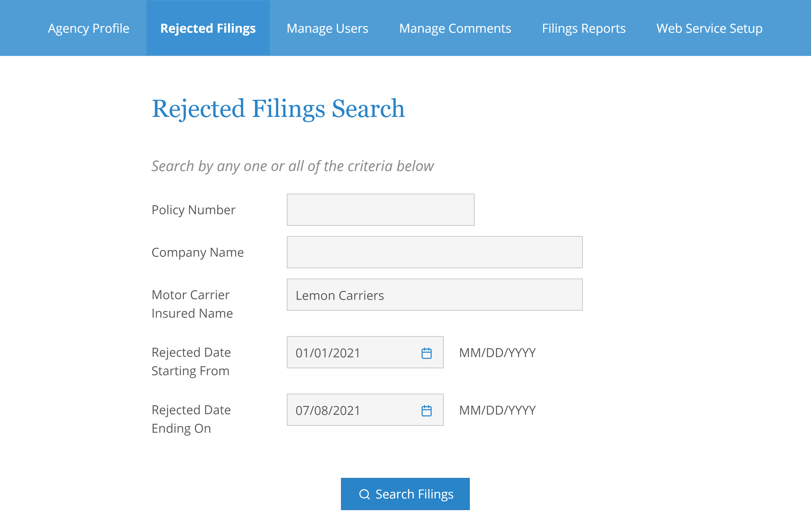Image resolution: width=811 pixels, height=532 pixels.
Task: Click inside the Policy Number field
Action: pyautogui.click(x=380, y=210)
